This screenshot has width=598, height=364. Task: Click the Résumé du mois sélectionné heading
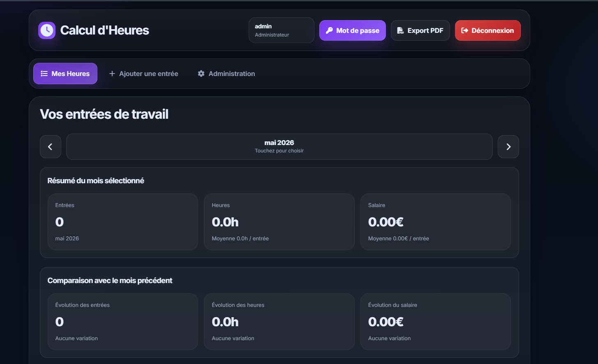point(96,181)
